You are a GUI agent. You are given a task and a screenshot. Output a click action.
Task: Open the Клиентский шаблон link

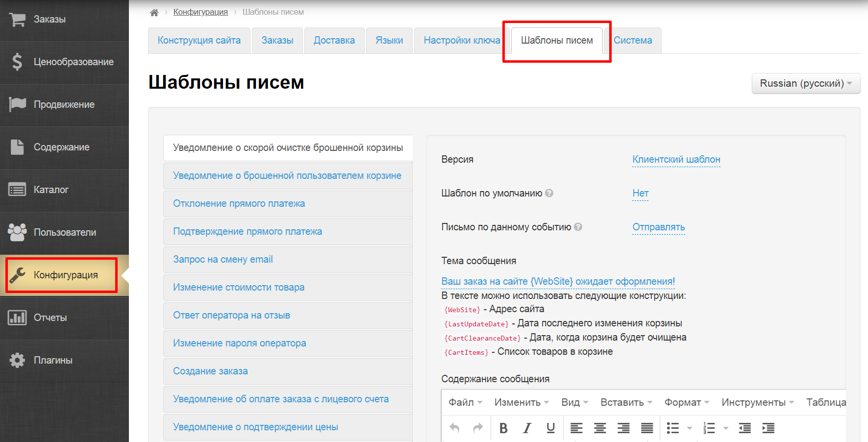tap(675, 159)
